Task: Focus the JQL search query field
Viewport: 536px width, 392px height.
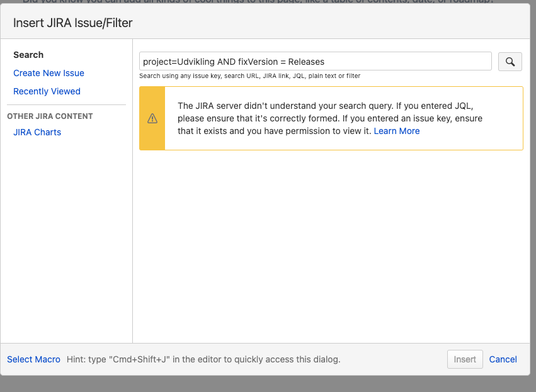Action: tap(315, 62)
